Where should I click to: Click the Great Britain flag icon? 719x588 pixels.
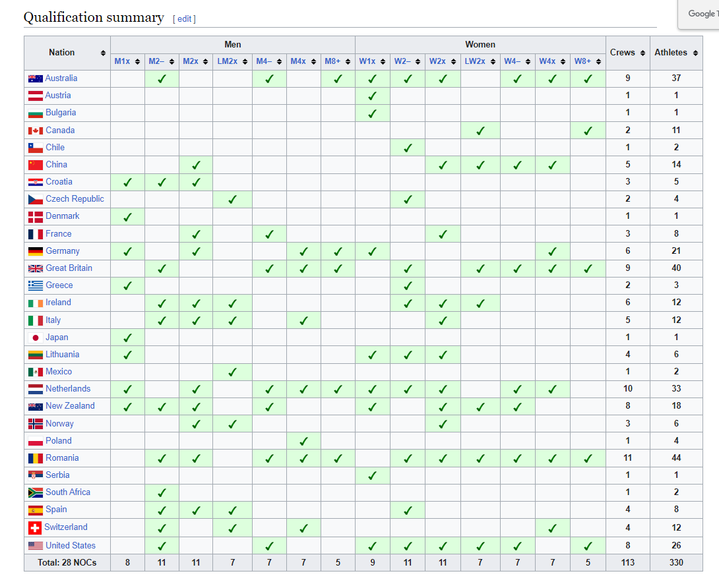click(36, 268)
